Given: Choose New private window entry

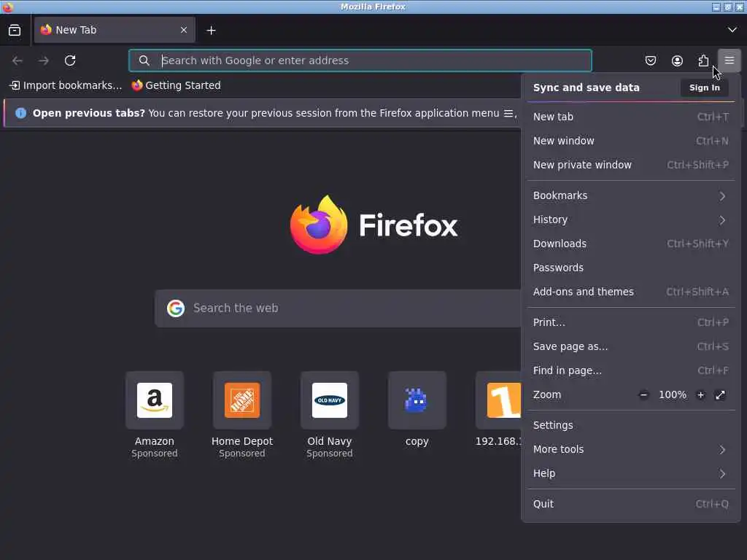Looking at the screenshot, I should point(631,165).
